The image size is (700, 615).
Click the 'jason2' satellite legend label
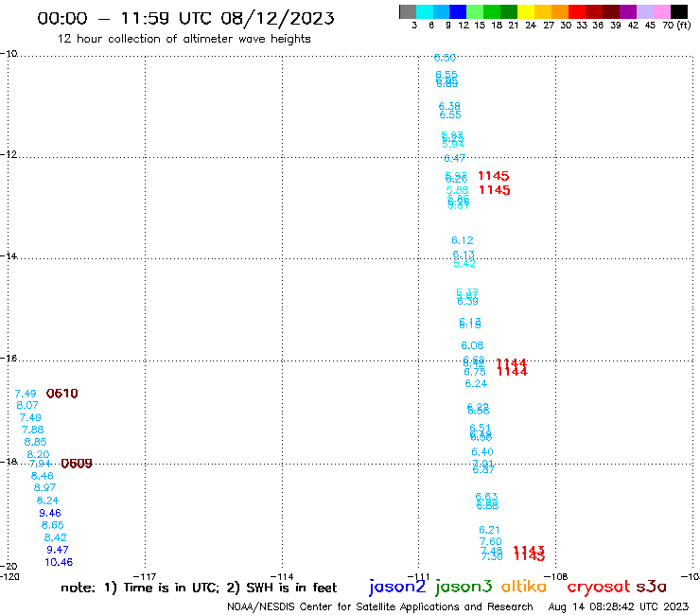pyautogui.click(x=397, y=587)
